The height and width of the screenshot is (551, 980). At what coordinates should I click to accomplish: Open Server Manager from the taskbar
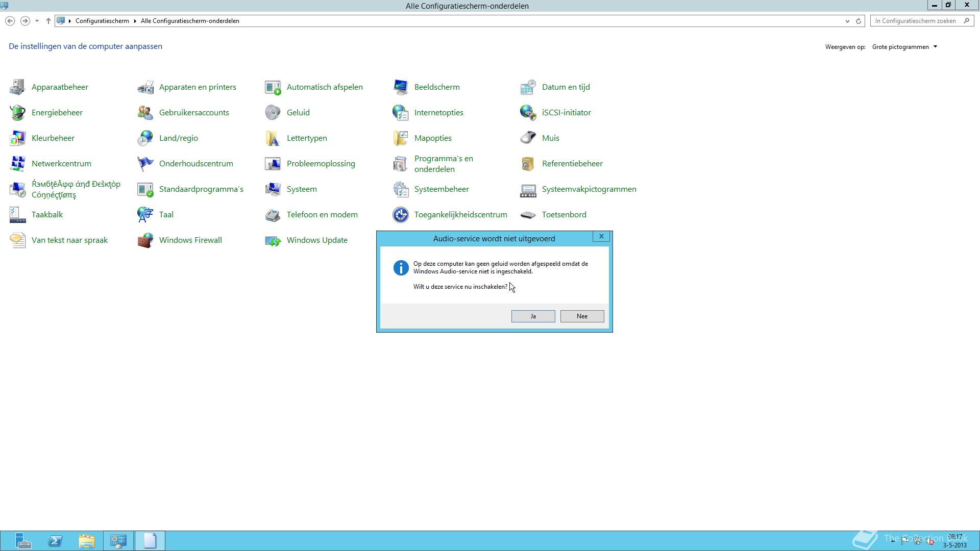(x=23, y=541)
